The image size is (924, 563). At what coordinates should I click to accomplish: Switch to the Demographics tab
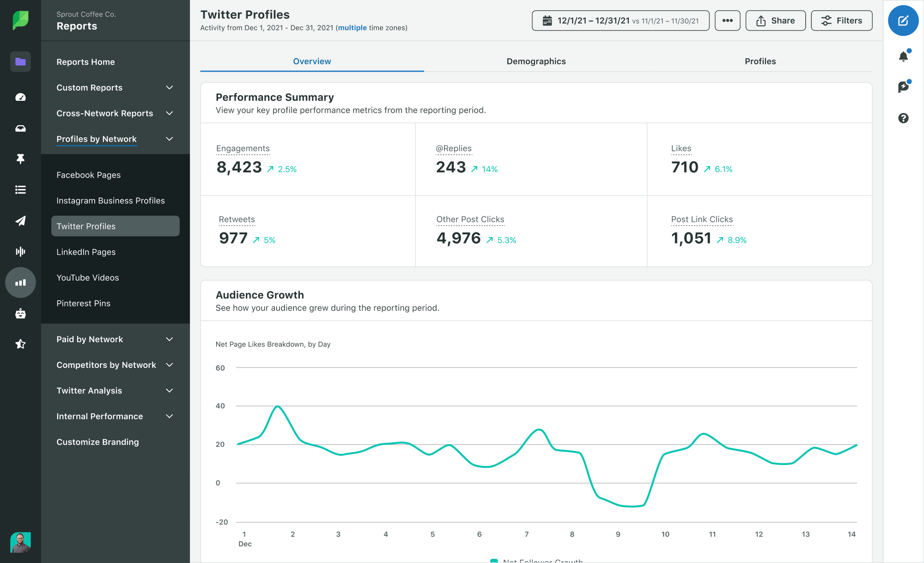click(x=536, y=61)
